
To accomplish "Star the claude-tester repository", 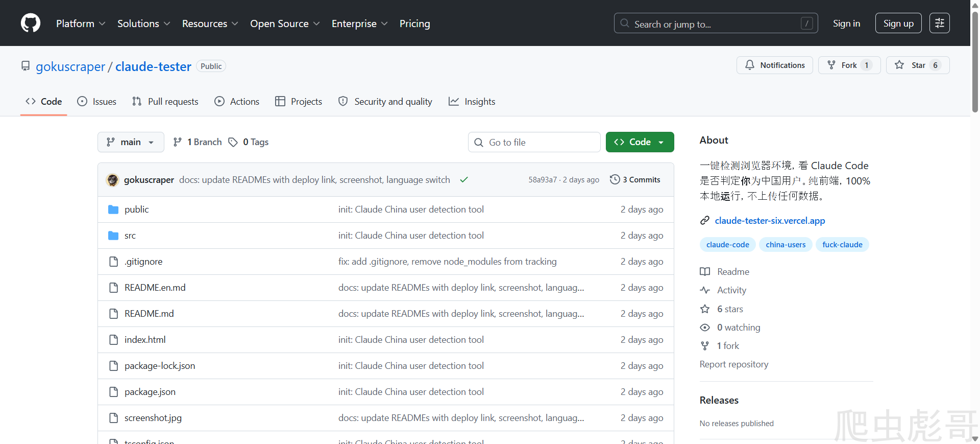I will (918, 65).
